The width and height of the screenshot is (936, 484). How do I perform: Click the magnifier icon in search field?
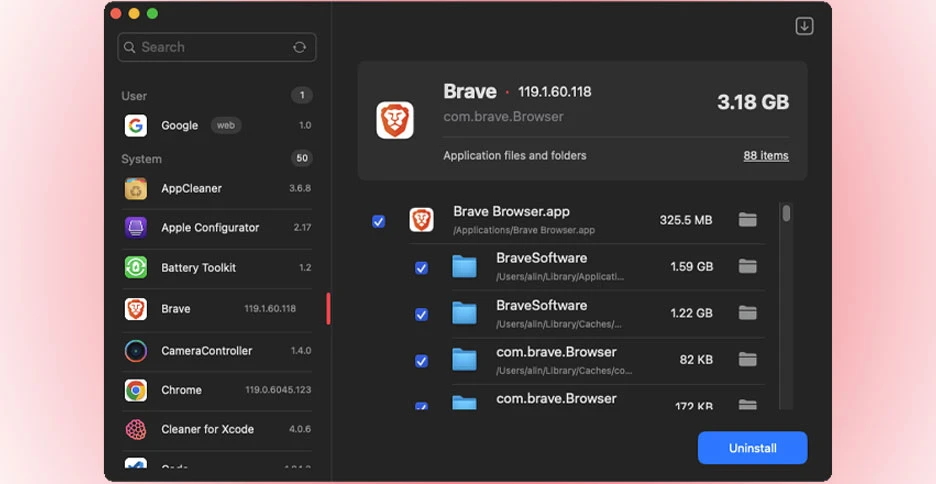pyautogui.click(x=130, y=47)
